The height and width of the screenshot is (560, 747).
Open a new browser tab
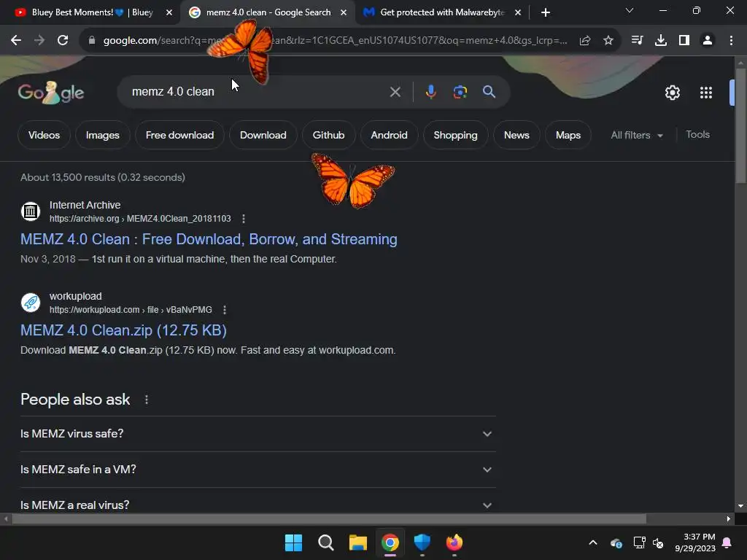tap(546, 12)
